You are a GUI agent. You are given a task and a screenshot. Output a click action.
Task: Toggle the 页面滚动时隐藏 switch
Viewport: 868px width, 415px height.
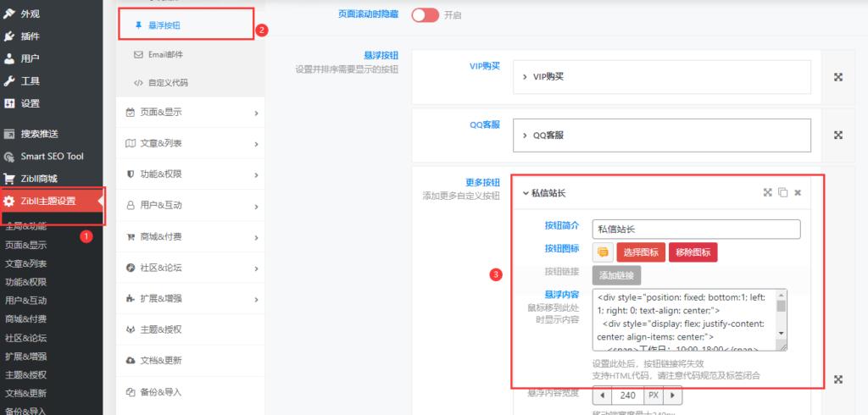click(x=426, y=15)
